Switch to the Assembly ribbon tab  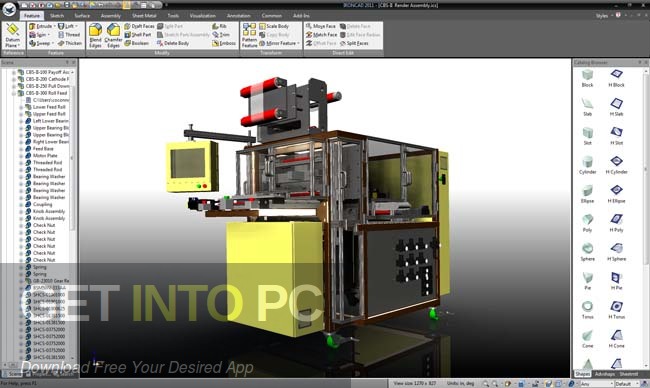pos(111,16)
